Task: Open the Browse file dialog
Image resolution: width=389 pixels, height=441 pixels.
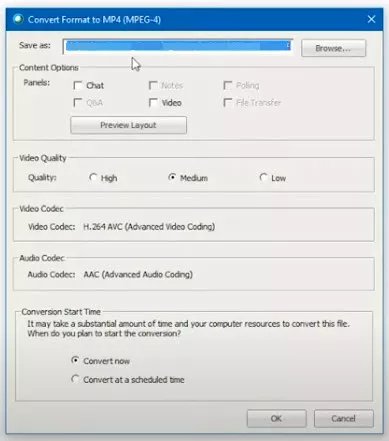Action: 333,48
